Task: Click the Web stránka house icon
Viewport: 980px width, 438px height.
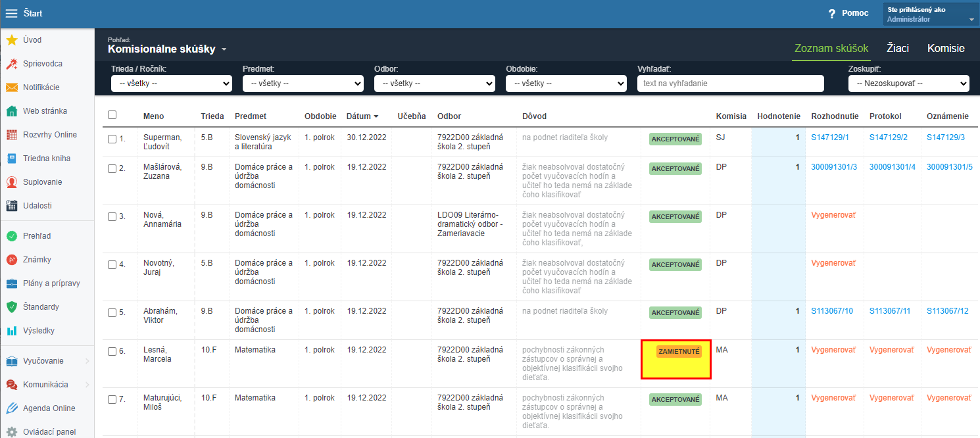Action: (x=12, y=111)
